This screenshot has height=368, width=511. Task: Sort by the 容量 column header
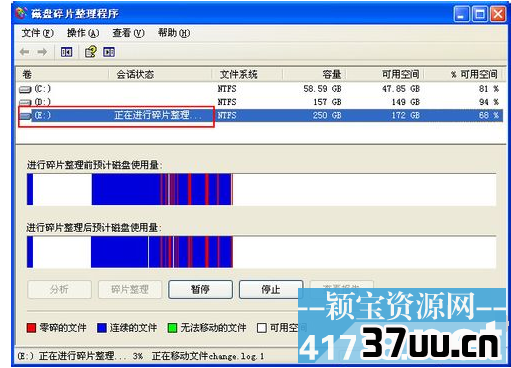point(314,74)
